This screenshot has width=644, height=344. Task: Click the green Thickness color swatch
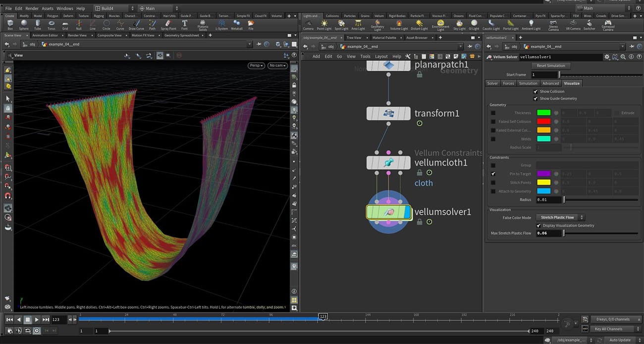click(543, 113)
